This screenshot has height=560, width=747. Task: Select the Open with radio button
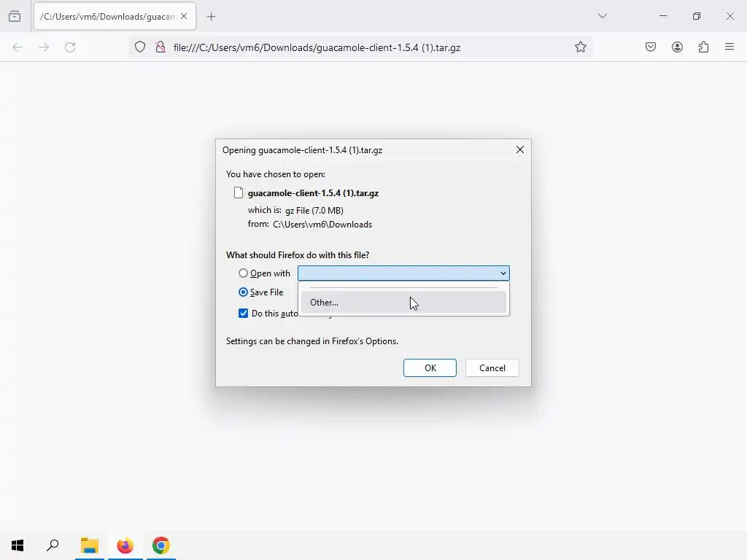point(243,273)
